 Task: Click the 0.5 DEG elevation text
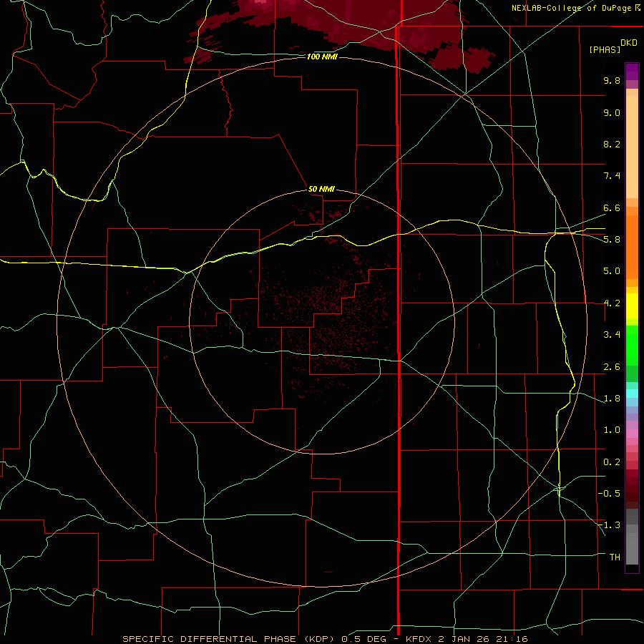[364, 639]
